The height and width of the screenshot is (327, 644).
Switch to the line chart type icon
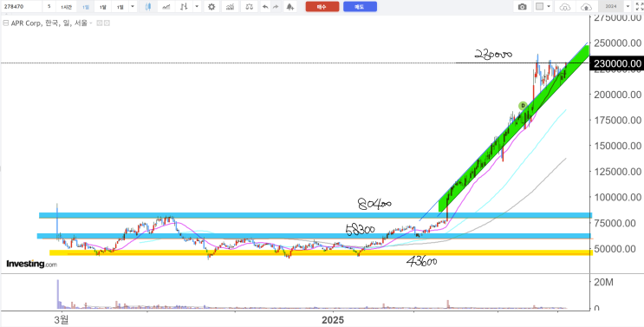[166, 7]
